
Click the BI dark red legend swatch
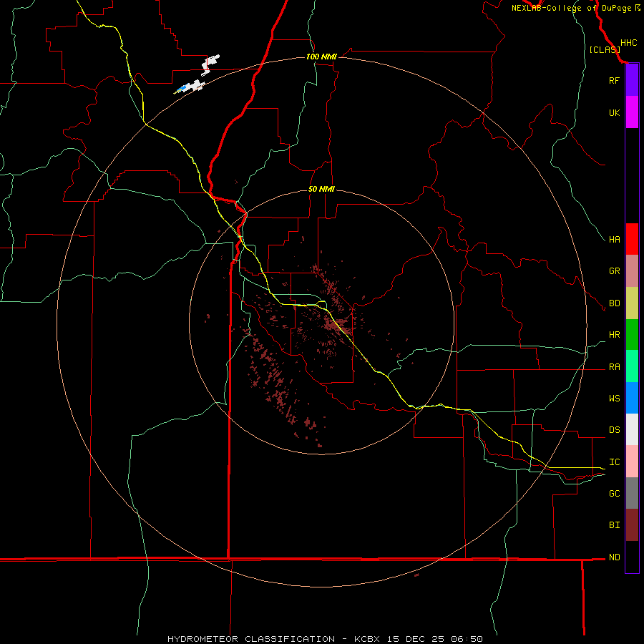632,525
